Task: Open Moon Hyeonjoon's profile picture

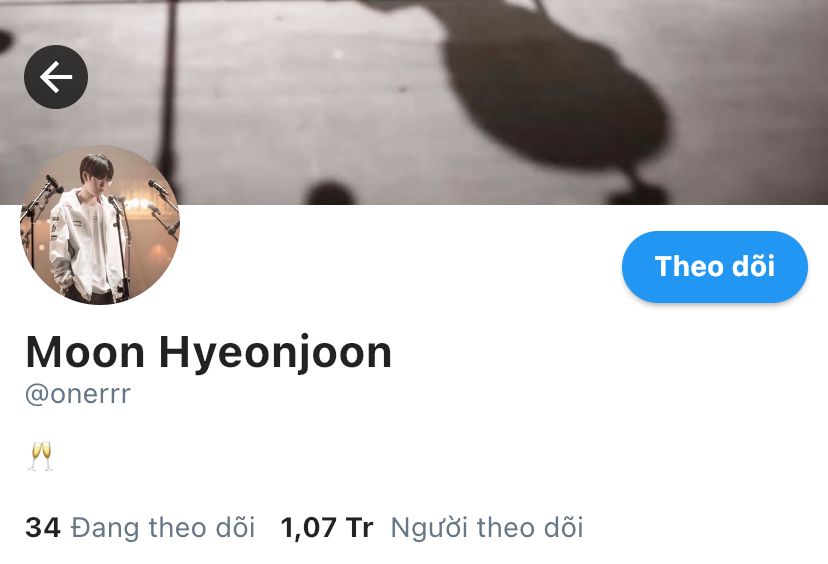Action: tap(100, 225)
